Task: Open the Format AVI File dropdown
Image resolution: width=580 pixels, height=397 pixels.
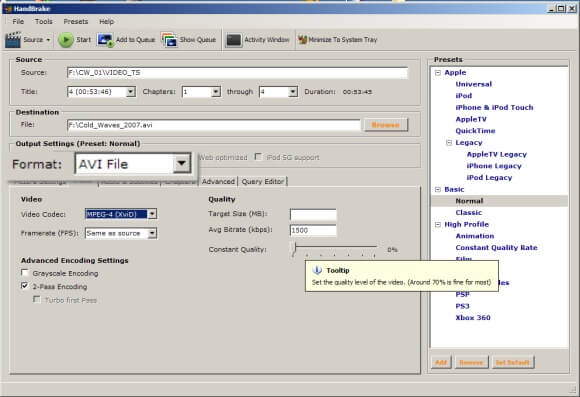Action: (x=181, y=163)
